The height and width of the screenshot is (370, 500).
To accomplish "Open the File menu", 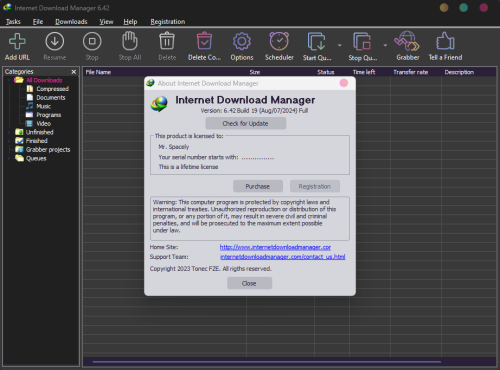I will pyautogui.click(x=38, y=22).
